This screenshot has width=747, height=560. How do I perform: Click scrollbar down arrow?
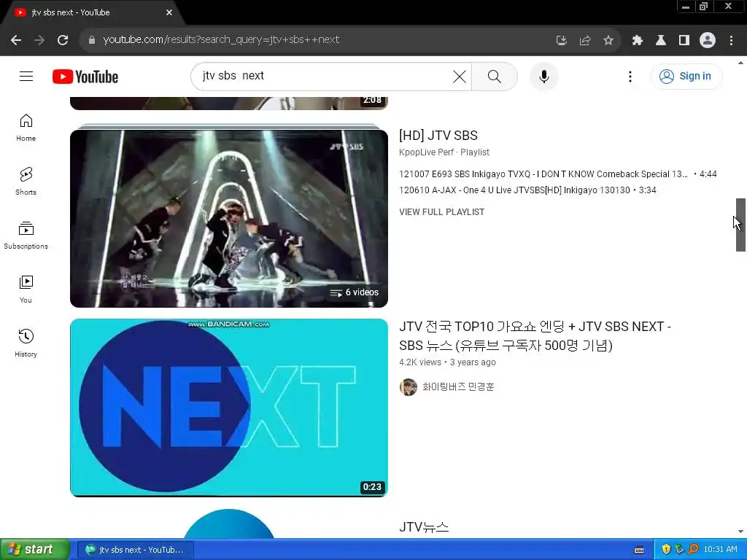(x=740, y=532)
